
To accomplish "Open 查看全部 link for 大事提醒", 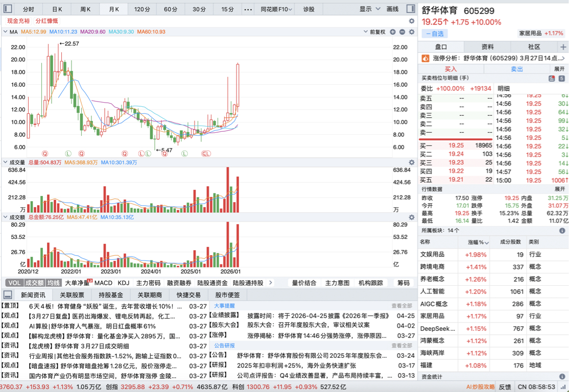I will pyautogui.click(x=401, y=306).
